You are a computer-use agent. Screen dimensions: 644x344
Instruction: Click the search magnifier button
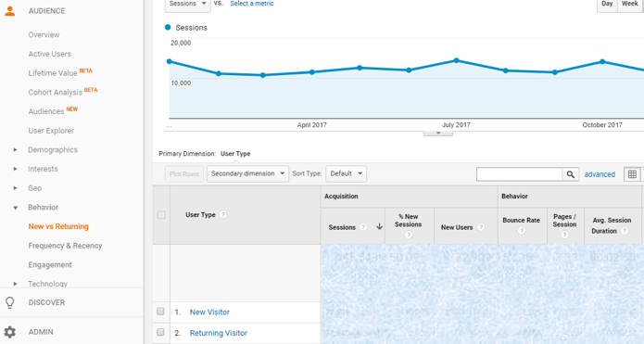tap(571, 174)
